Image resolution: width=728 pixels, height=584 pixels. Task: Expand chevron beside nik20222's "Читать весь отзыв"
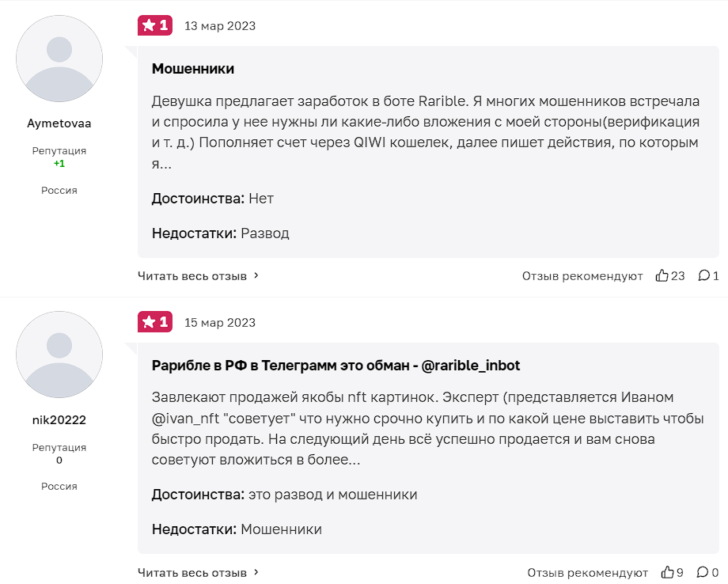(256, 572)
